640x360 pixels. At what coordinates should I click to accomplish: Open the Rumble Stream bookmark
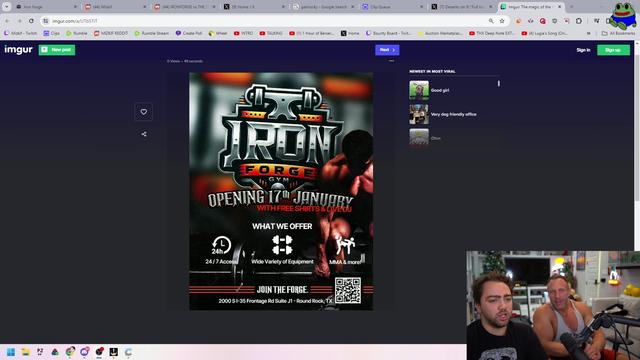pos(151,33)
